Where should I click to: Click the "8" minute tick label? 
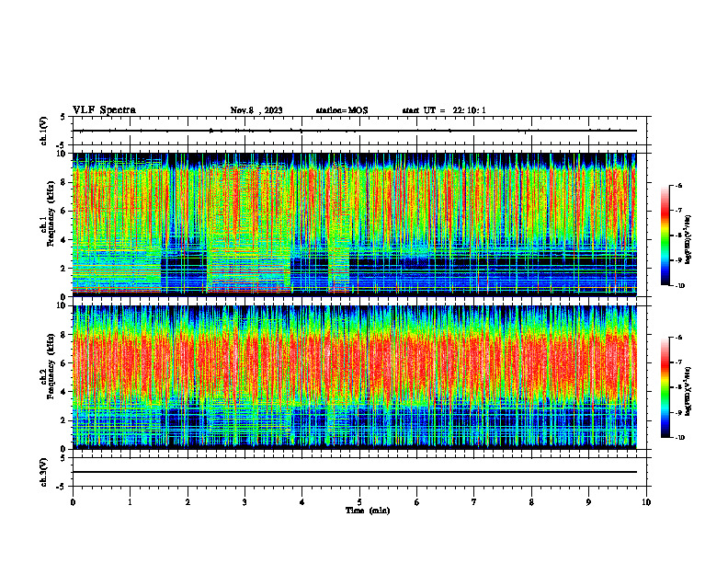531,502
